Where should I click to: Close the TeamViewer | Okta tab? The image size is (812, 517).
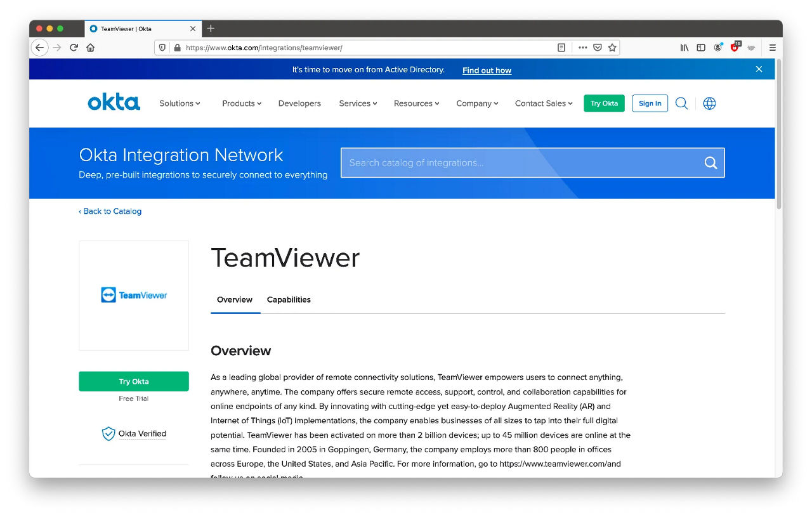pos(193,29)
